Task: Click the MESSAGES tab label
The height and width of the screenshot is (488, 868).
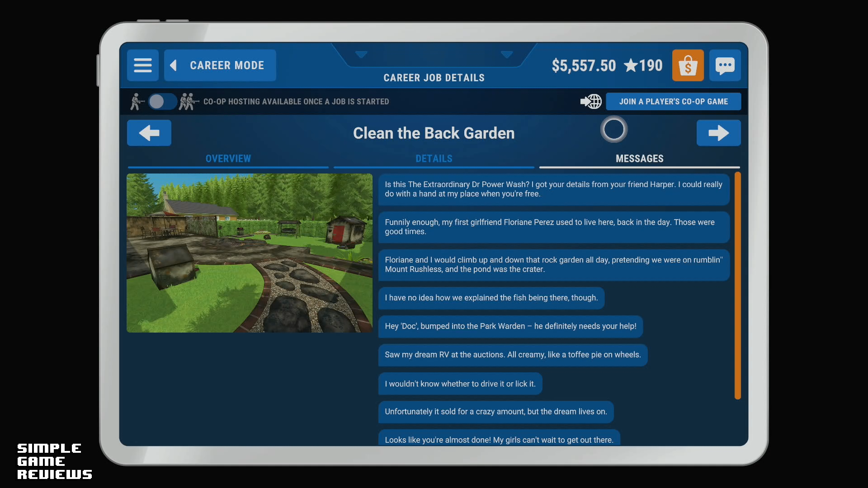Action: [640, 158]
